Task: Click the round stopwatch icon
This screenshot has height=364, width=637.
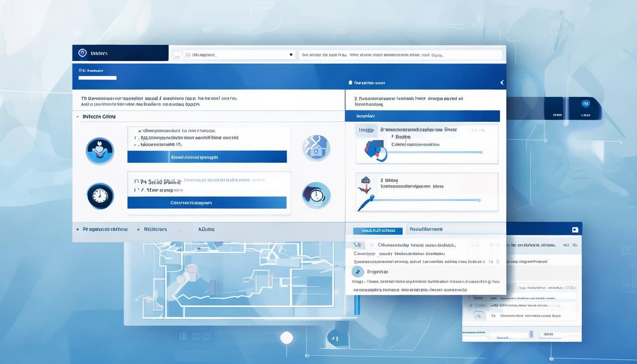Action: (316, 196)
